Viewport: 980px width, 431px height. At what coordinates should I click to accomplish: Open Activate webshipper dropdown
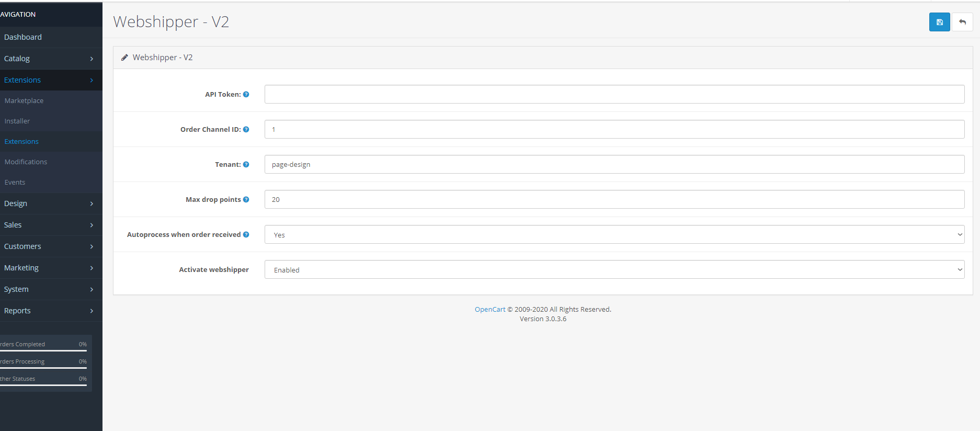tap(614, 270)
